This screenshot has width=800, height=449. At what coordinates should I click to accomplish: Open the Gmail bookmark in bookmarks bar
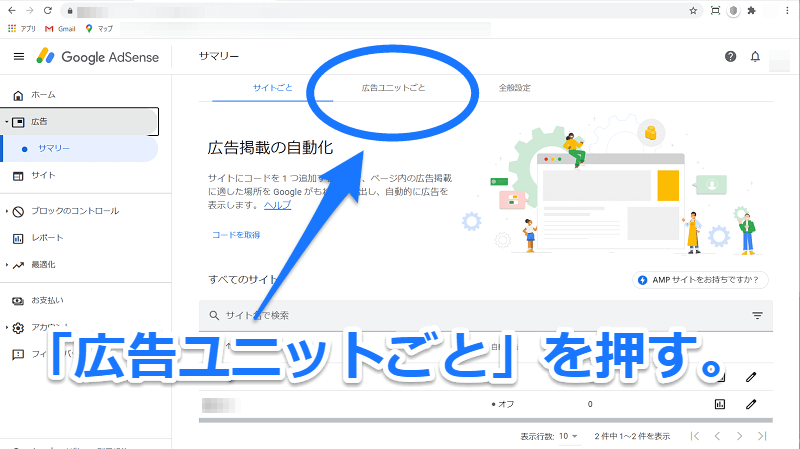[62, 28]
